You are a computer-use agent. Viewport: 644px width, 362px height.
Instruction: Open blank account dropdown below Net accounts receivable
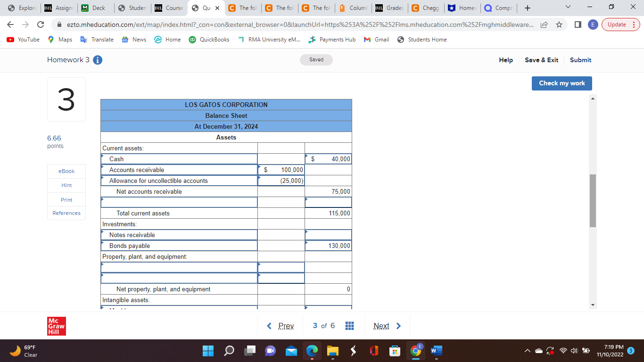(179, 203)
